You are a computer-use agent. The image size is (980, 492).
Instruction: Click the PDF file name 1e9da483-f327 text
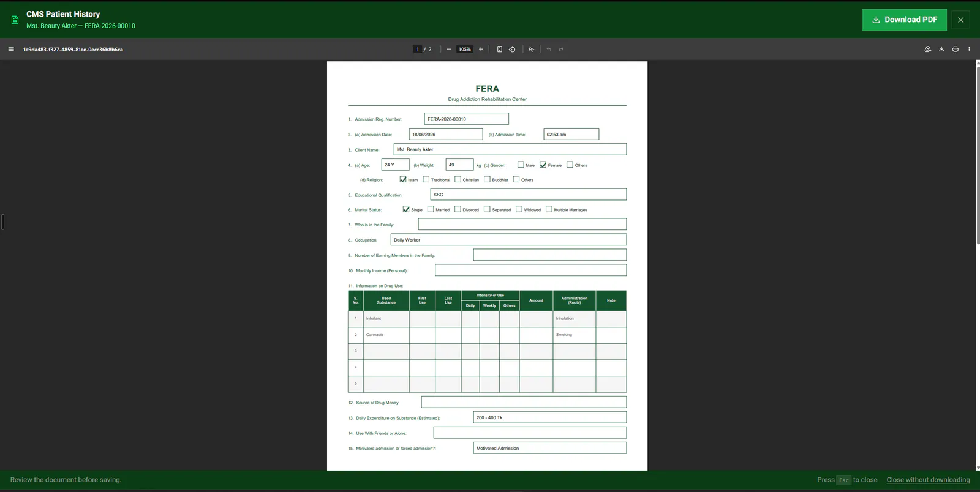pyautogui.click(x=73, y=50)
